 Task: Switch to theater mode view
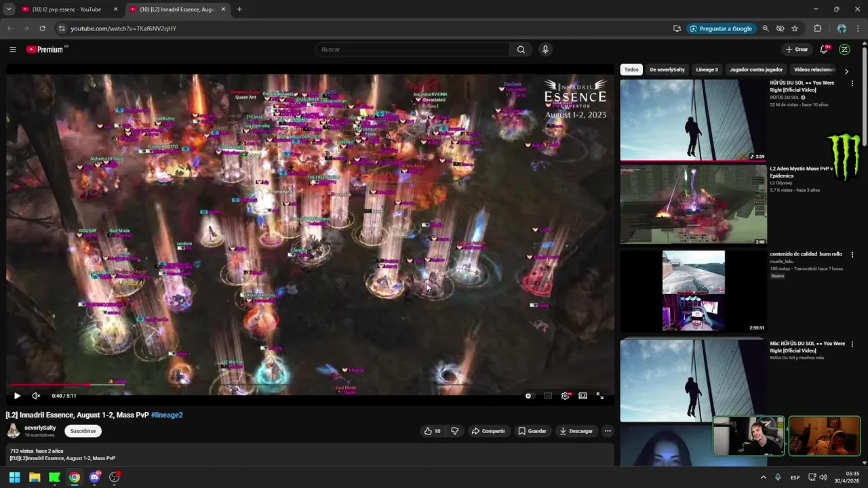583,396
